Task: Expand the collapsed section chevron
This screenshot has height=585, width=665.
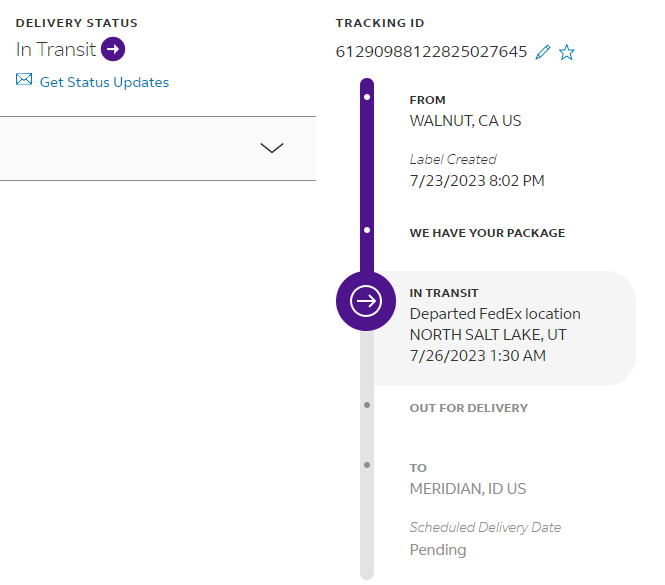Action: 271,148
